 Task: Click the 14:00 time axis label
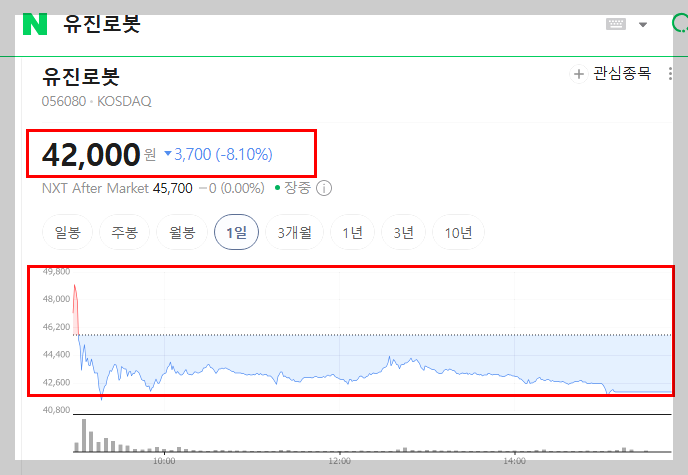(x=514, y=461)
